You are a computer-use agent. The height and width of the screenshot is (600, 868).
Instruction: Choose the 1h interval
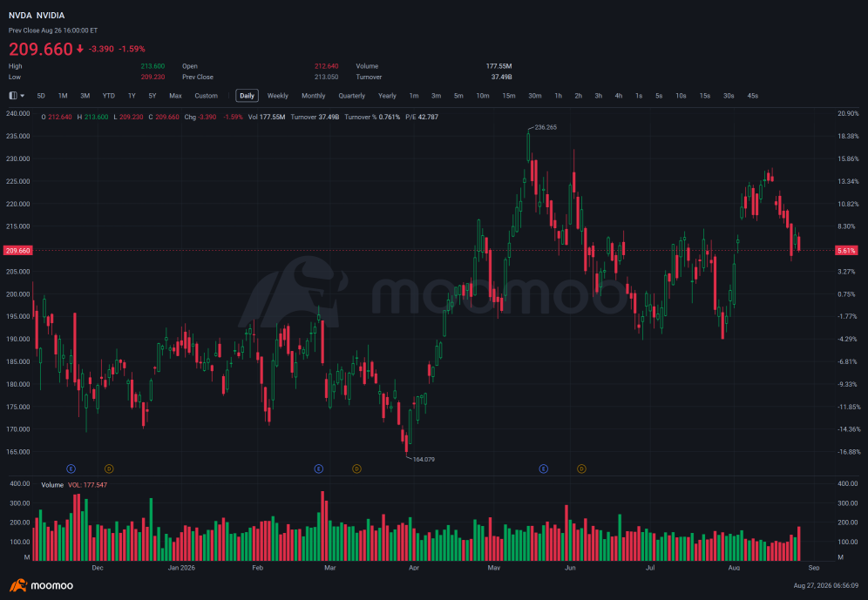558,96
